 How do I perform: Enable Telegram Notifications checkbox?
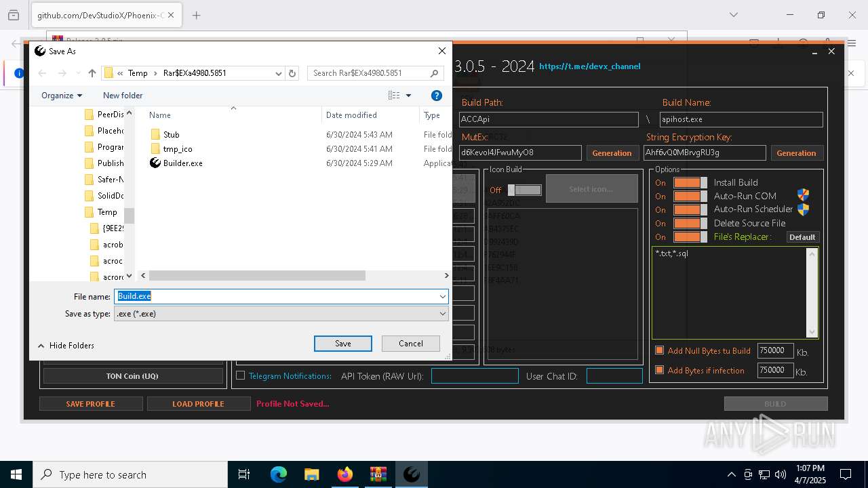click(240, 375)
